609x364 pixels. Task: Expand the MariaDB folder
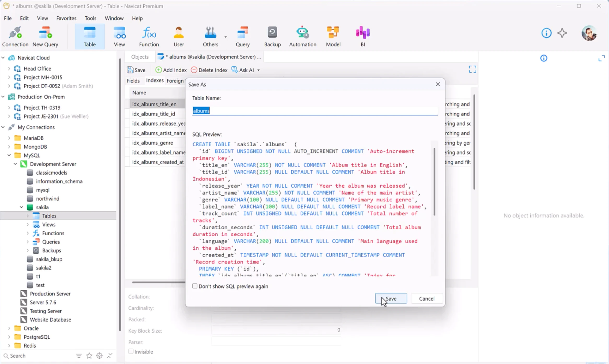point(9,138)
